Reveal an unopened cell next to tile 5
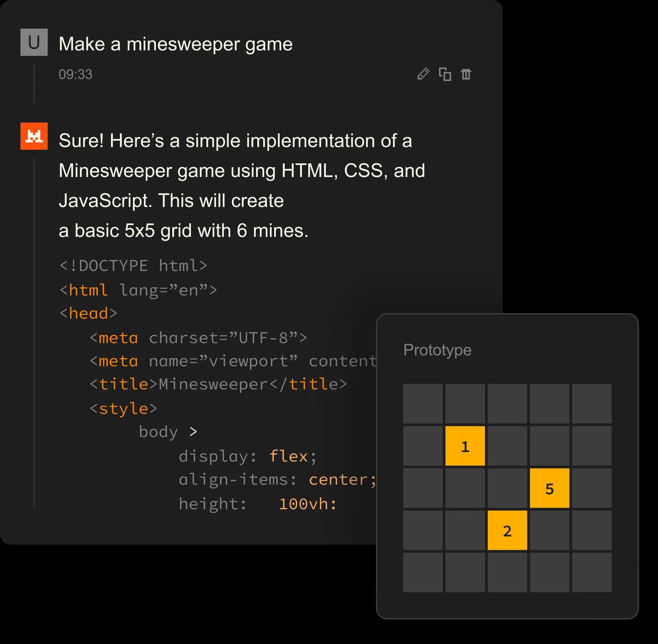Image resolution: width=658 pixels, height=644 pixels. [x=592, y=489]
